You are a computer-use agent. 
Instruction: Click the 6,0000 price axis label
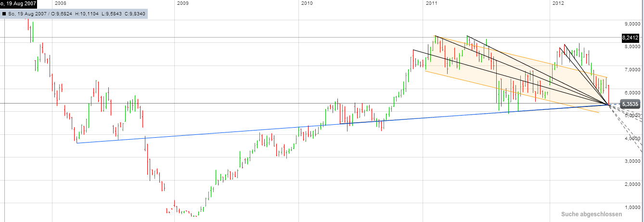[x=631, y=92]
